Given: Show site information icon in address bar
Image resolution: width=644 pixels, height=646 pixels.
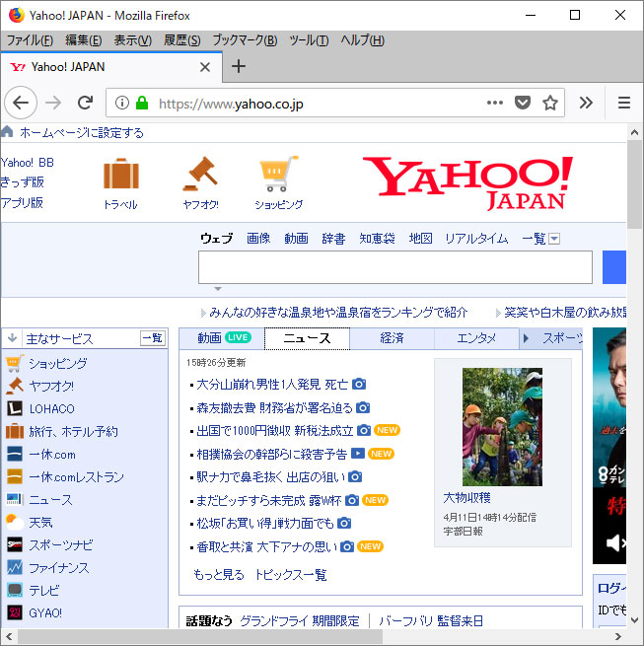Looking at the screenshot, I should pyautogui.click(x=122, y=103).
